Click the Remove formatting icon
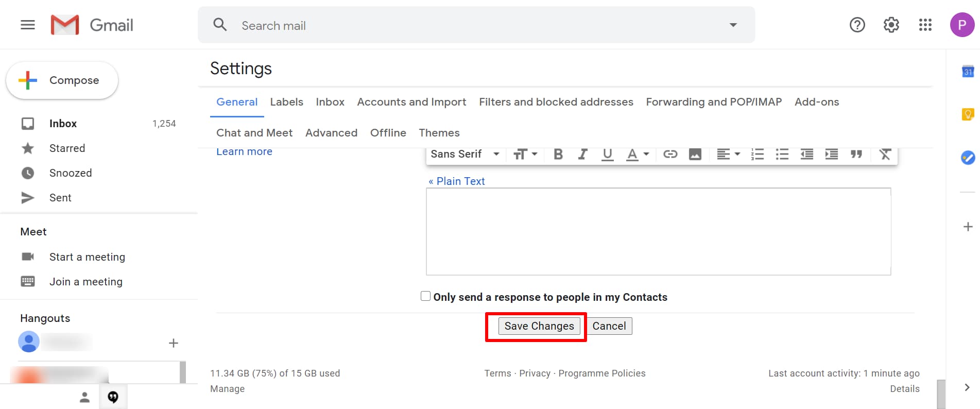 point(885,154)
